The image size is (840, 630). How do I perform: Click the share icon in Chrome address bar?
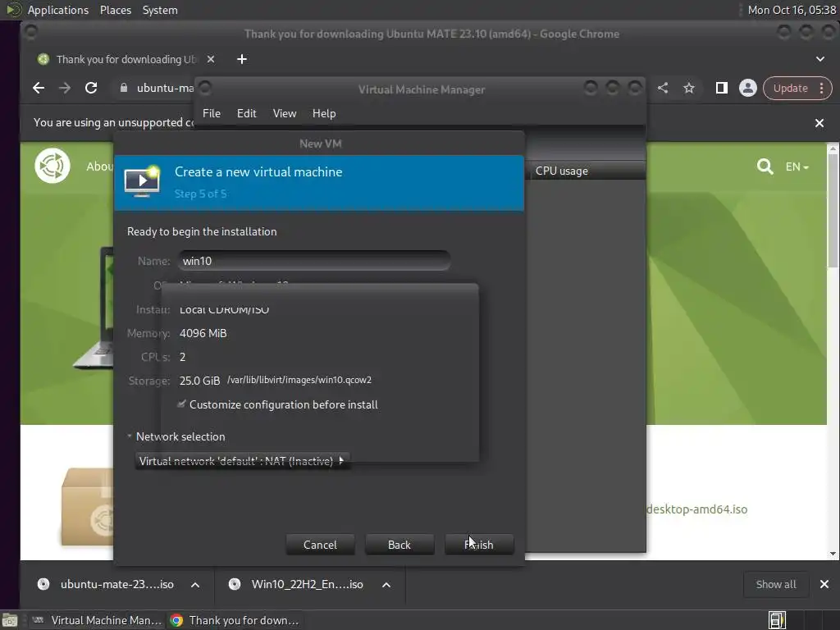click(x=663, y=88)
